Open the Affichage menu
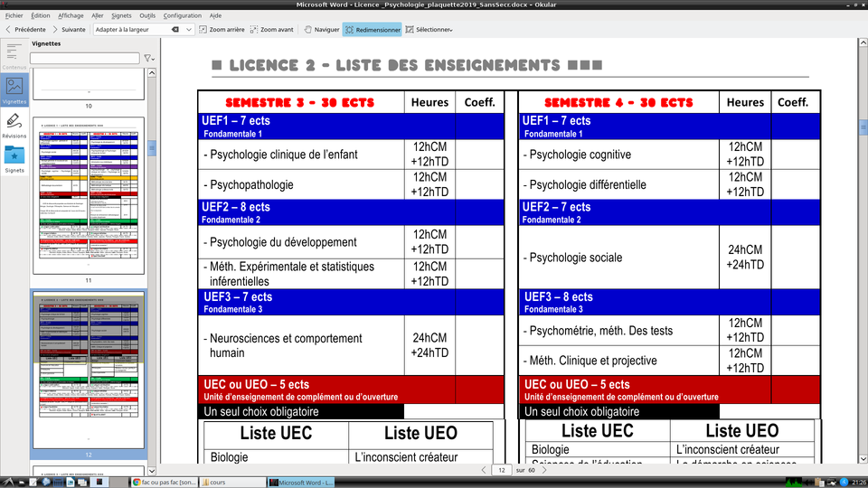 [x=71, y=15]
